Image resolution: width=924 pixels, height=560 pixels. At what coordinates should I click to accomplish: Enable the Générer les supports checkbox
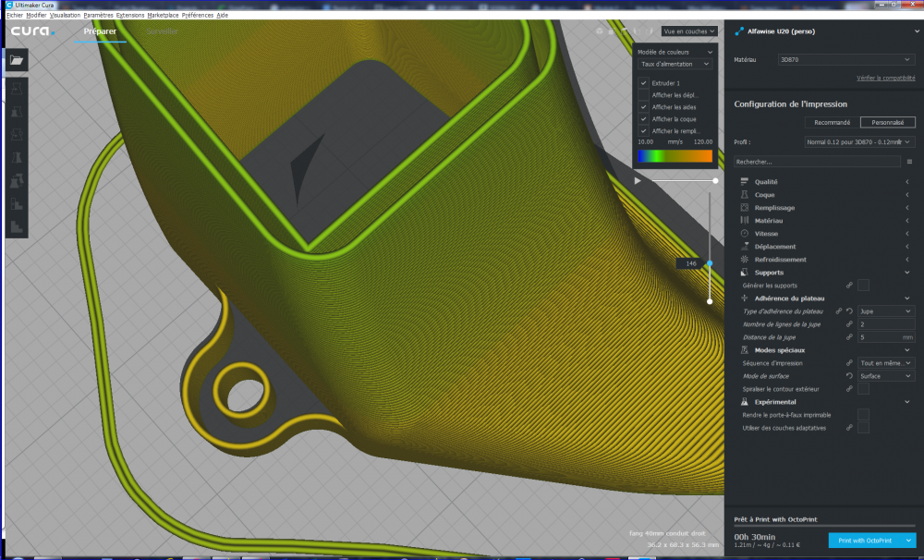click(x=863, y=286)
